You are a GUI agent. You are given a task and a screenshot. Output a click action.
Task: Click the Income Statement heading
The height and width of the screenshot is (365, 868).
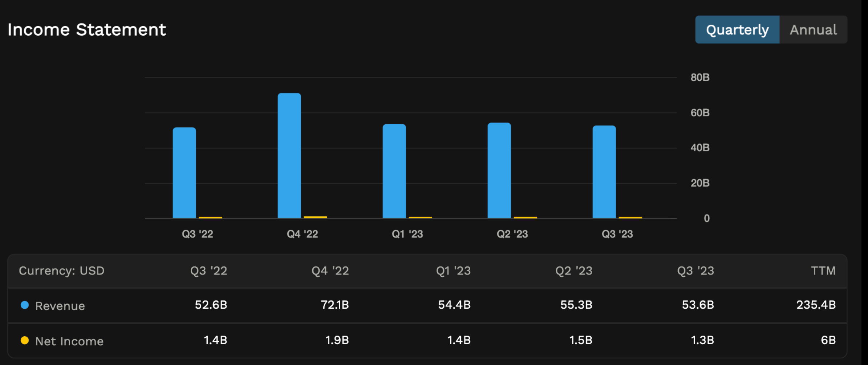coord(87,29)
